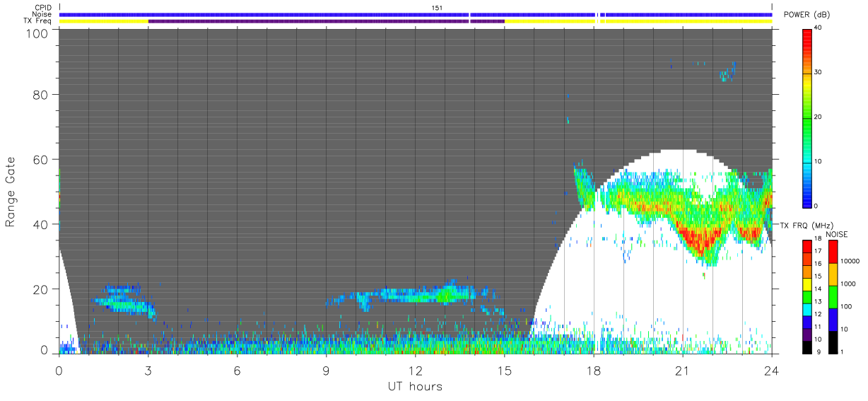Viewport: 868px width, 401px height.
Task: Click the UT hours axis title
Action: [x=415, y=387]
